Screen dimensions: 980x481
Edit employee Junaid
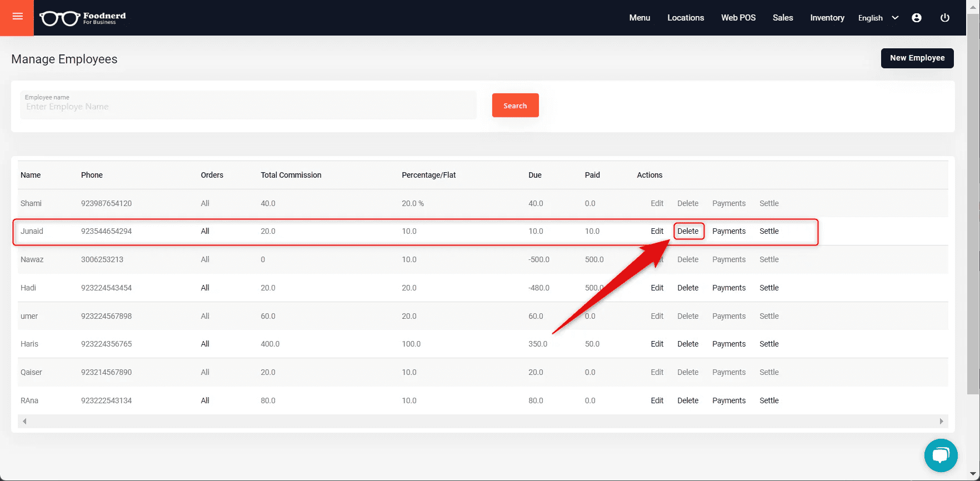click(657, 231)
